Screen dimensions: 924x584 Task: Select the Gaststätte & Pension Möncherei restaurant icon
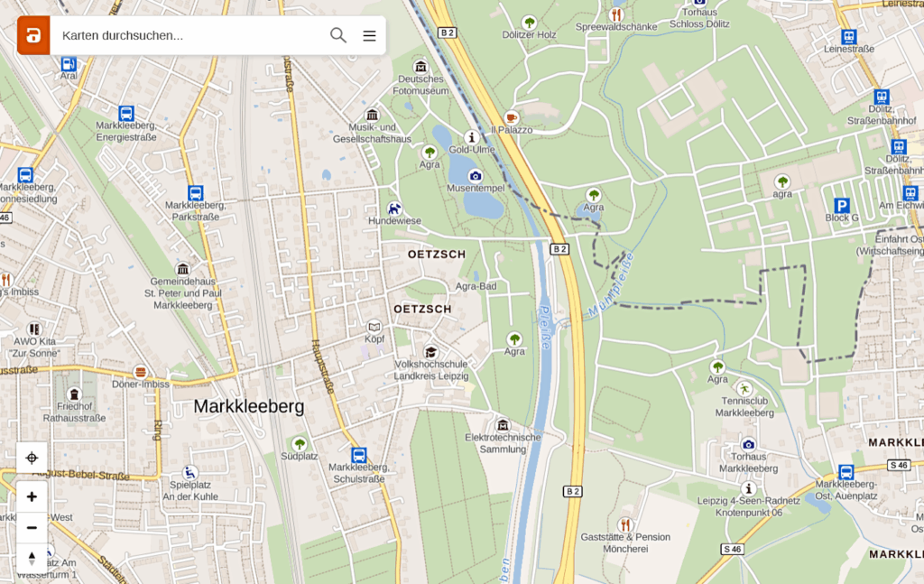625,524
